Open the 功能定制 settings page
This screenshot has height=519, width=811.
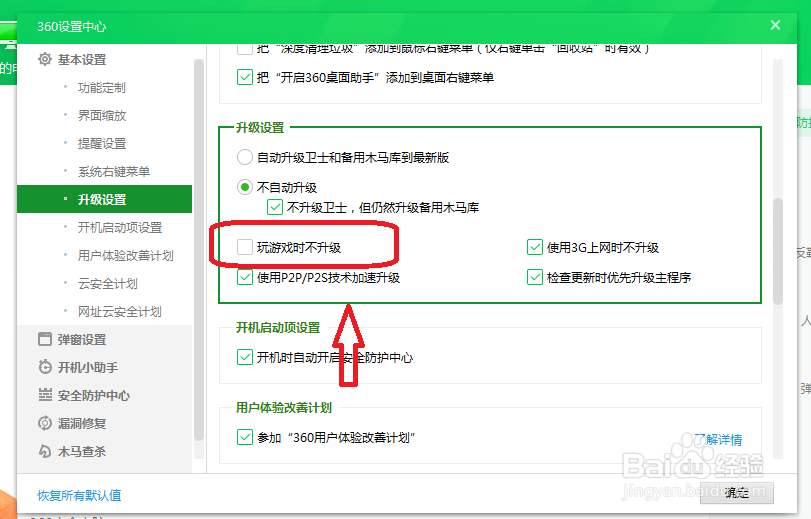(x=102, y=87)
